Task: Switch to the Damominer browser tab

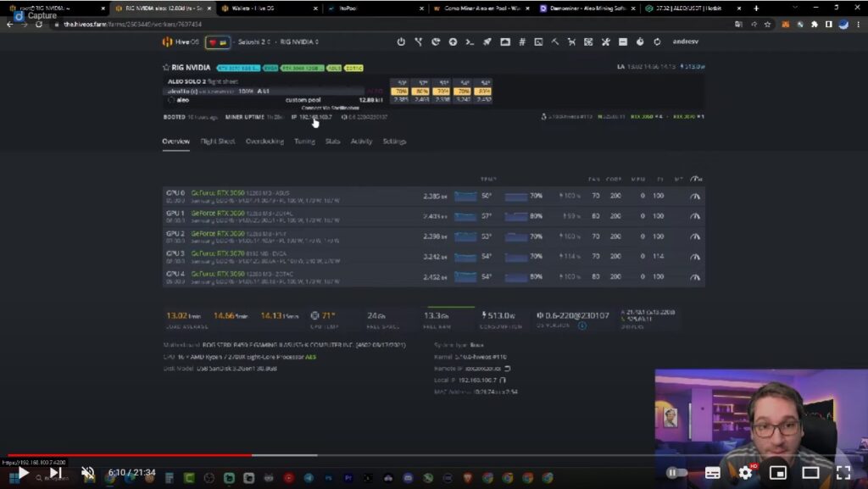Action: click(587, 8)
